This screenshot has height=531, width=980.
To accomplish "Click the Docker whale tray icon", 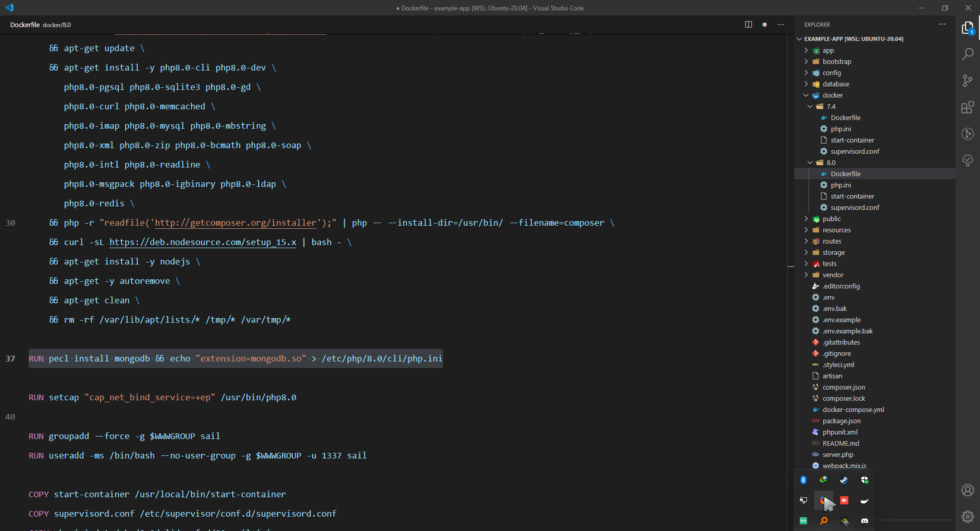I will point(865,501).
